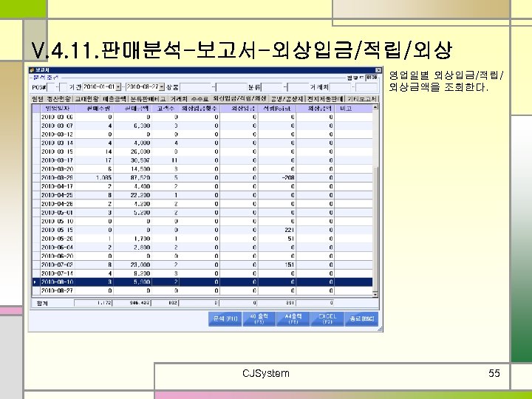Click the first 상품 product input field

point(195,87)
